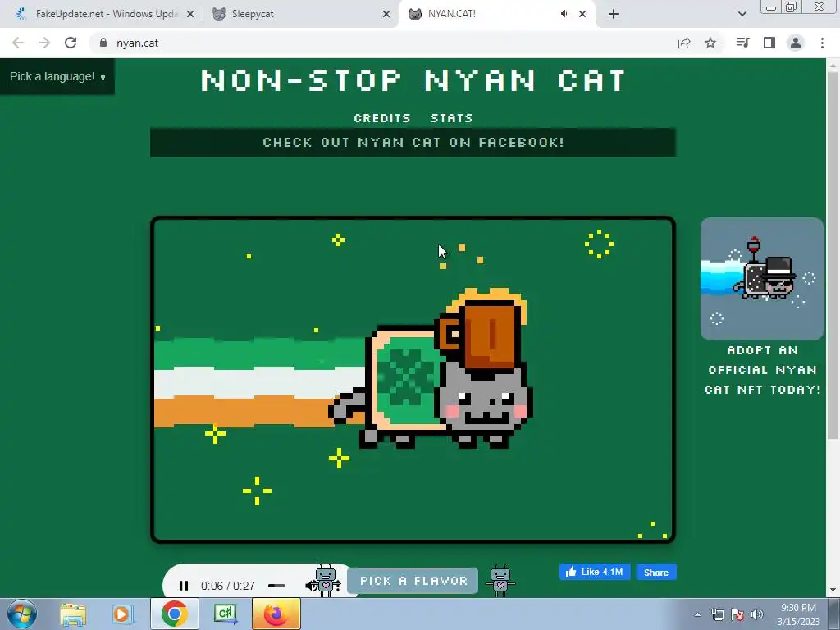
Task: Go forward in browser history
Action: [44, 43]
